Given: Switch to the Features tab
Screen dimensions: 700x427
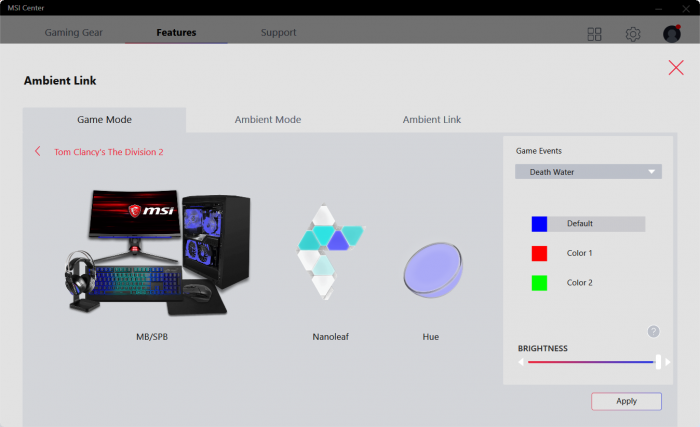Looking at the screenshot, I should (x=176, y=33).
